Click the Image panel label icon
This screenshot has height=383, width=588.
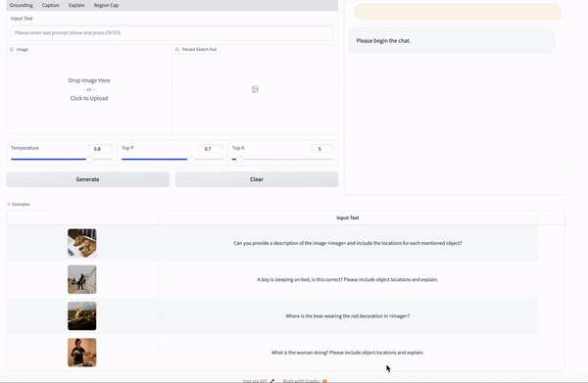(x=12, y=50)
